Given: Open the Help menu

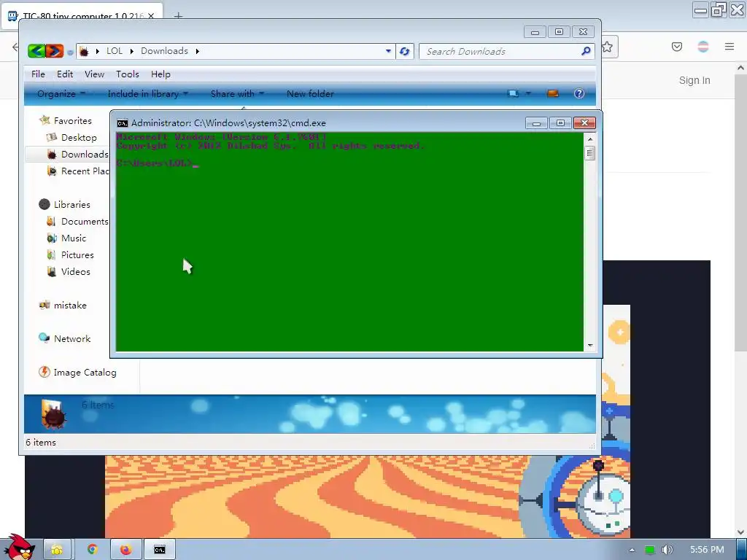Looking at the screenshot, I should [160, 74].
